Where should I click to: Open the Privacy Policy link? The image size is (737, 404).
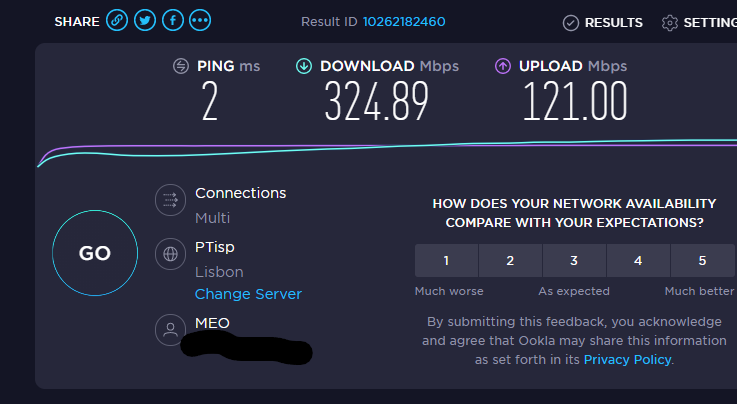click(628, 359)
